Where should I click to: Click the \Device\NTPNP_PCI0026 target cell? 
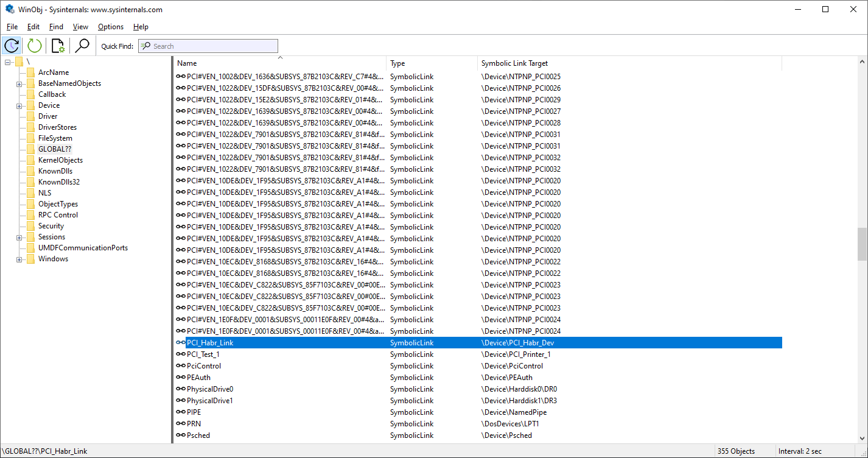click(521, 88)
